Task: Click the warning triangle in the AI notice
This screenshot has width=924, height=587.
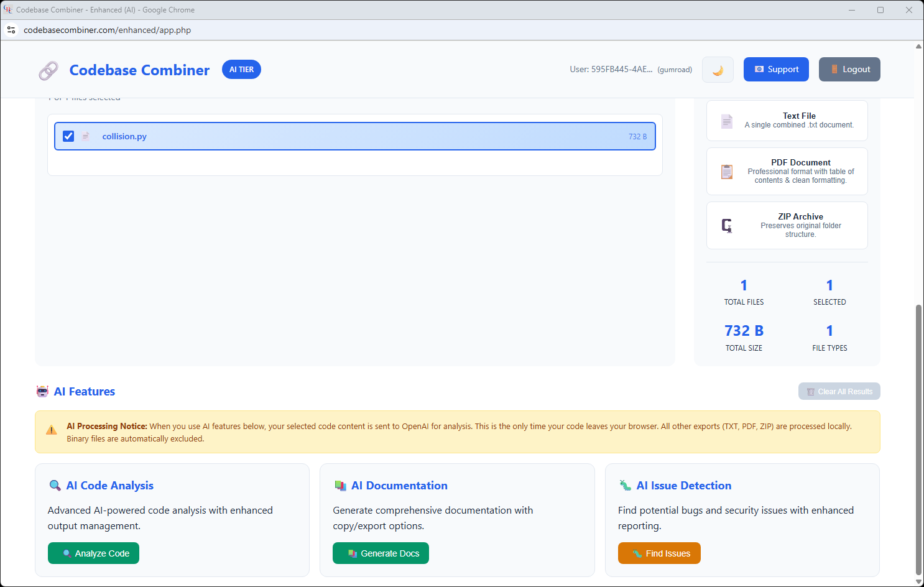Action: [x=52, y=430]
